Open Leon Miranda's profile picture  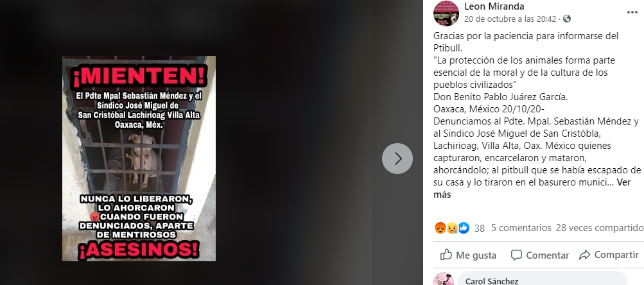[446, 13]
